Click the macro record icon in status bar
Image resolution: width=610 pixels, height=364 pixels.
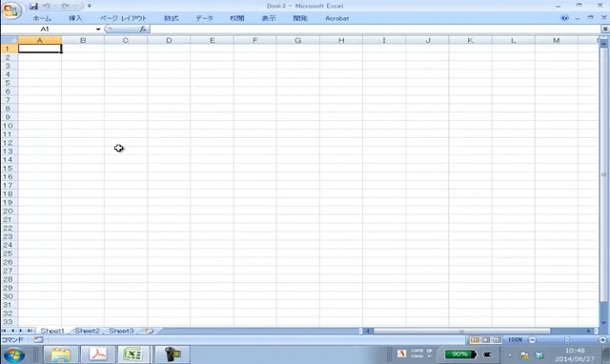tap(38, 340)
